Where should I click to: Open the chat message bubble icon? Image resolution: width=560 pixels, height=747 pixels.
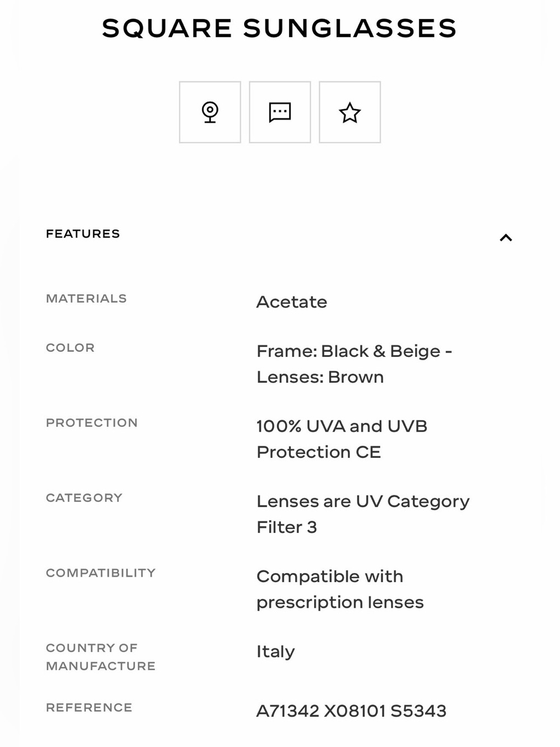280,112
